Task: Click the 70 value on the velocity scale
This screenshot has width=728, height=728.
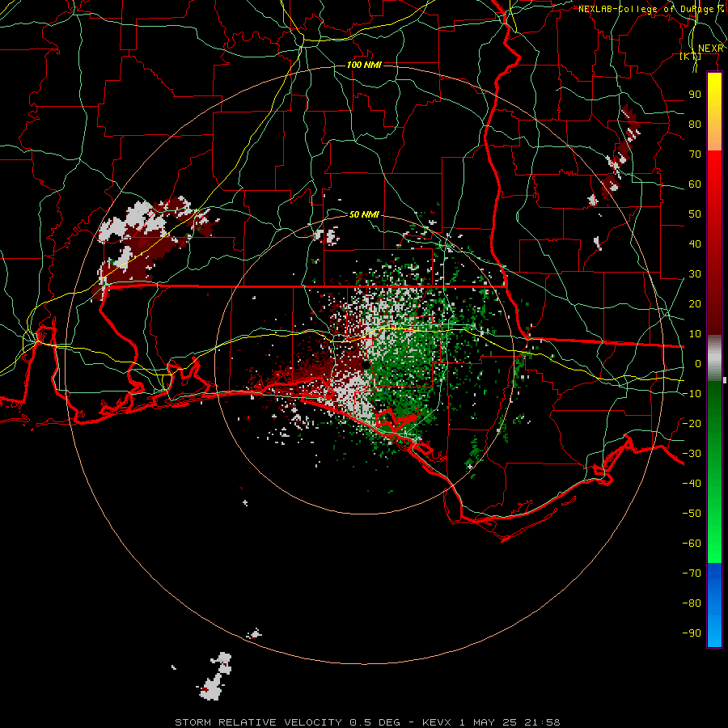Action: tap(695, 154)
